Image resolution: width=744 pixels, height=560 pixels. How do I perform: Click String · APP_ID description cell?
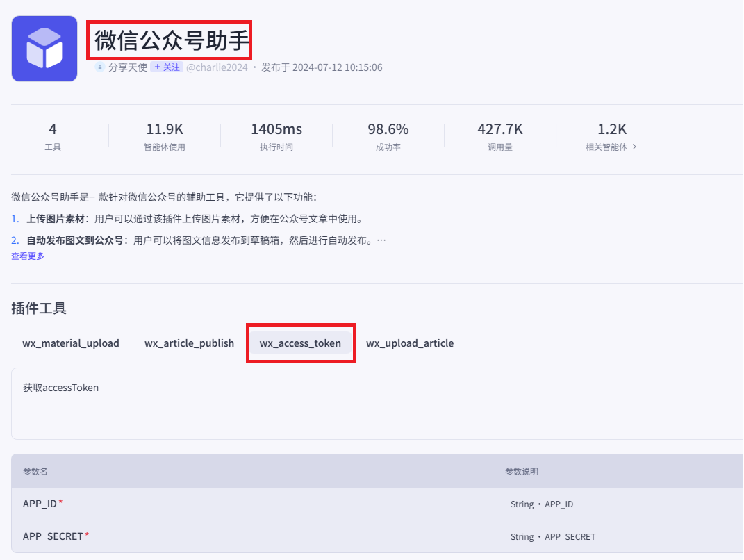tap(542, 504)
